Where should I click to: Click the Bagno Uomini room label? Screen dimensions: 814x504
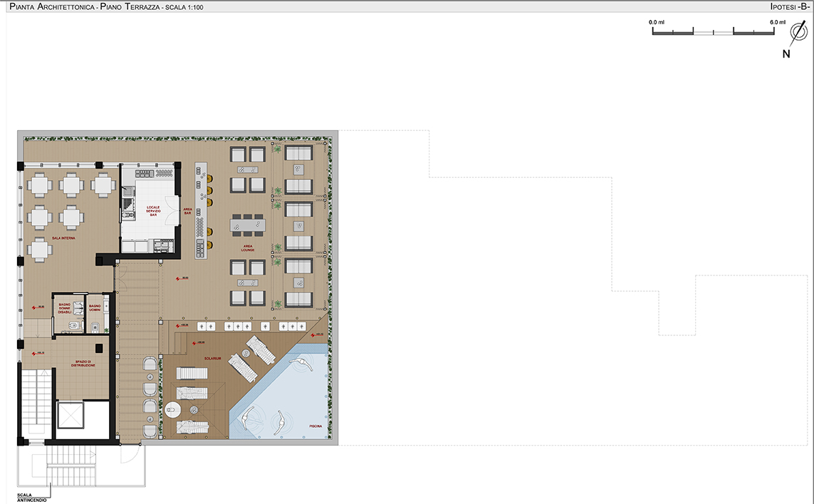[x=95, y=308]
